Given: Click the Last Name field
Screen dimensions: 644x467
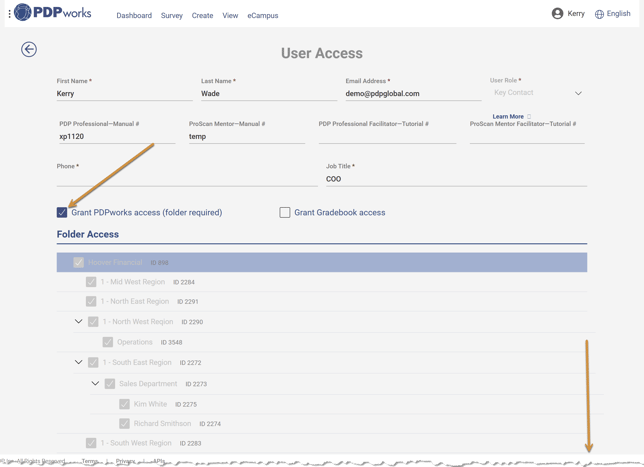Looking at the screenshot, I should [x=269, y=94].
